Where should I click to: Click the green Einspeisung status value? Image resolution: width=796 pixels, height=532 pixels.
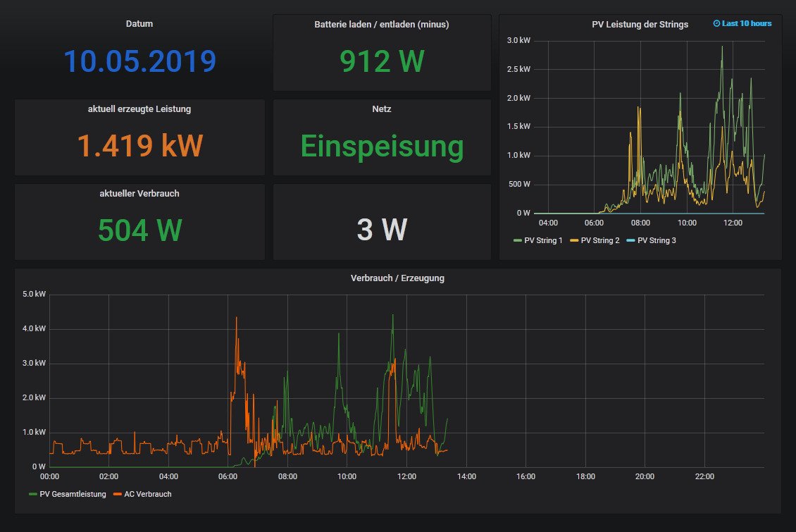click(x=381, y=147)
